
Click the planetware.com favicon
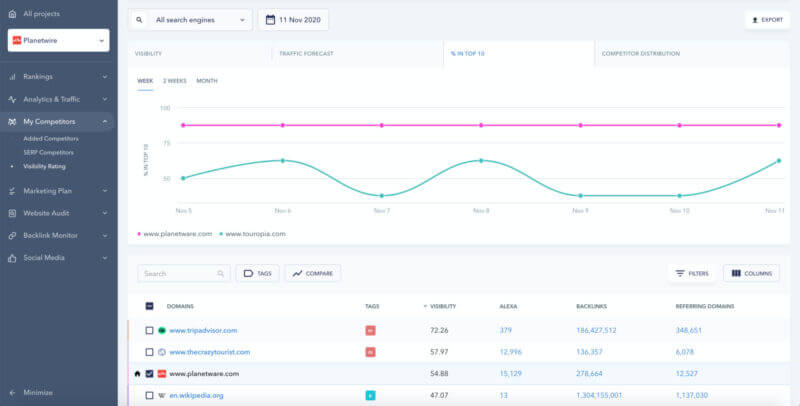[x=162, y=374]
